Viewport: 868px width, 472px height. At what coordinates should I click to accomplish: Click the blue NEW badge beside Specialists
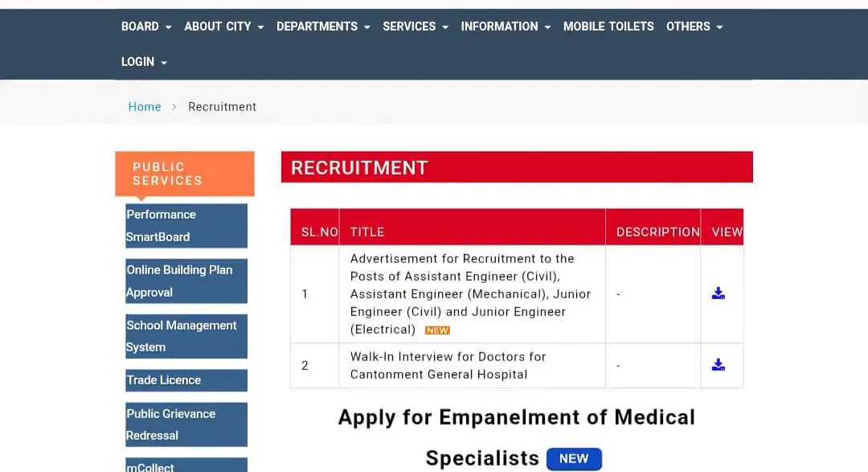pyautogui.click(x=574, y=458)
